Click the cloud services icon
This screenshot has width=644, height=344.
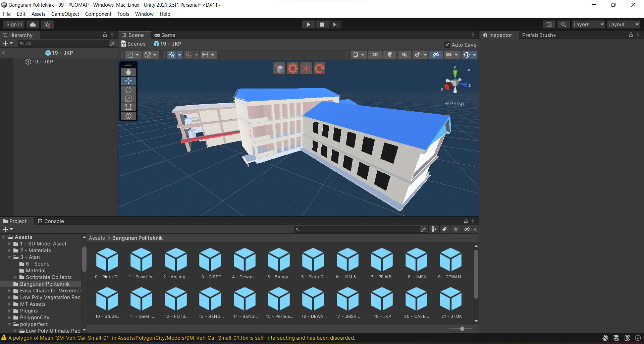(33, 24)
